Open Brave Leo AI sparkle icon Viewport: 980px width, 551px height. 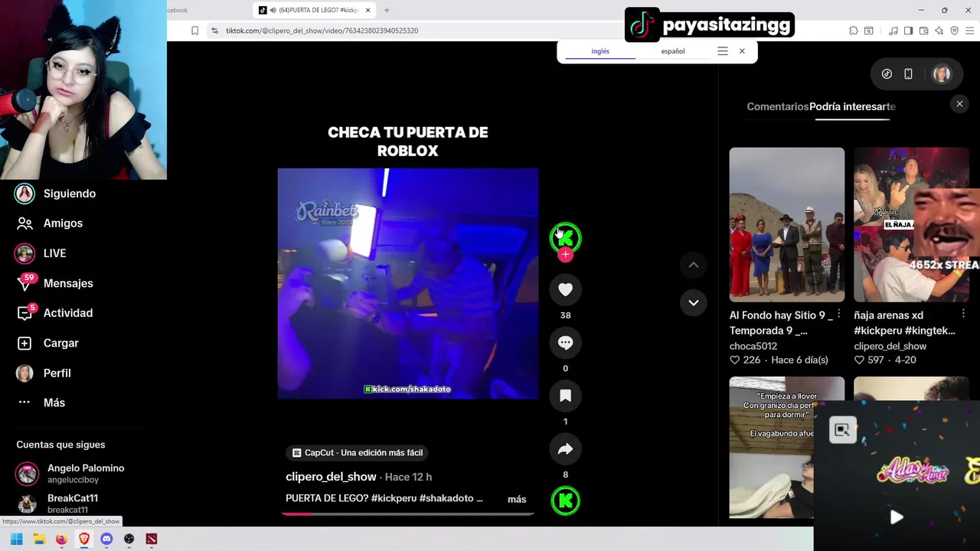[x=939, y=31]
